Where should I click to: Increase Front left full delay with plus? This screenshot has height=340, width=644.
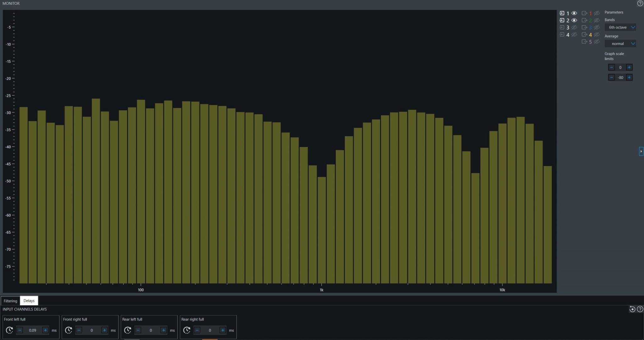45,330
